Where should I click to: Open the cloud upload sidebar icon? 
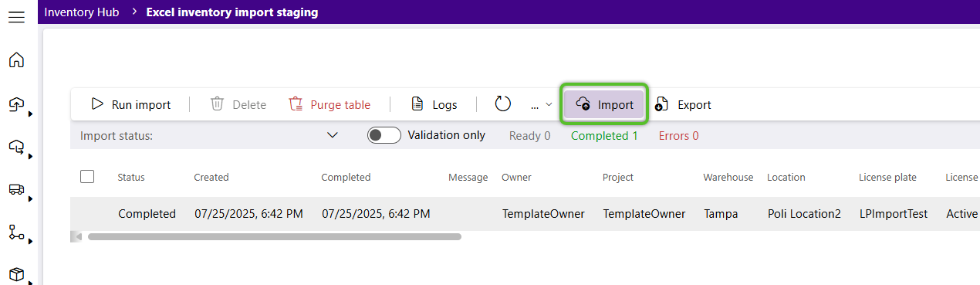[16, 104]
